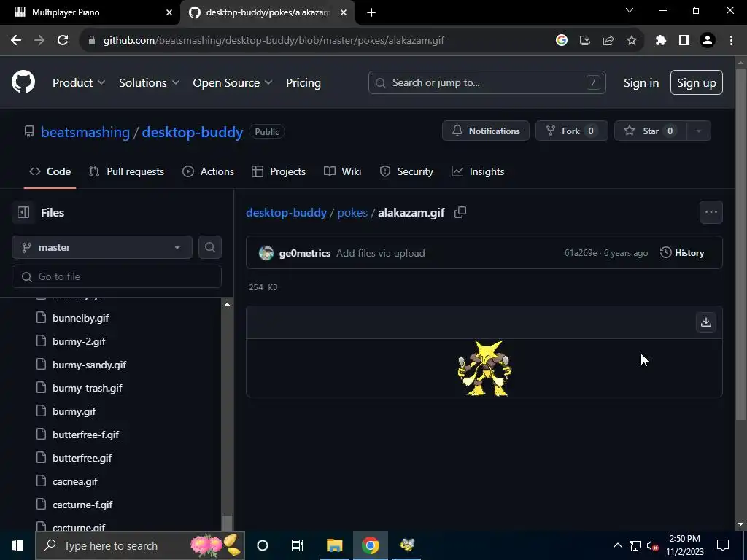Click the bee app taskbar icon
The height and width of the screenshot is (560, 747).
coord(407,545)
